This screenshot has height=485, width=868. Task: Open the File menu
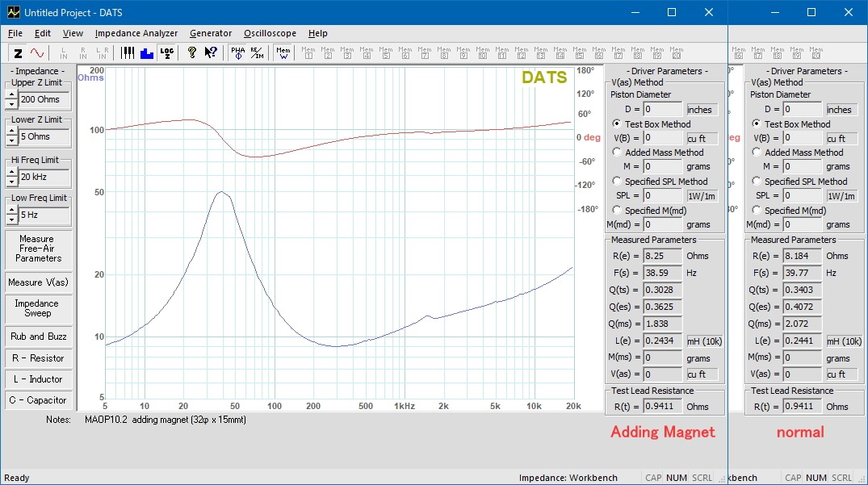(15, 33)
